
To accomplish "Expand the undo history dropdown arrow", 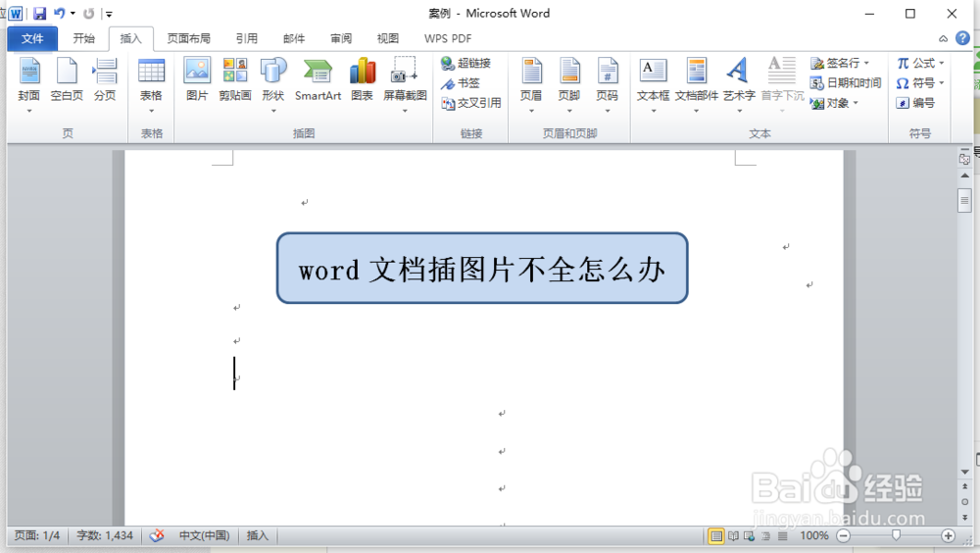I will (x=73, y=13).
